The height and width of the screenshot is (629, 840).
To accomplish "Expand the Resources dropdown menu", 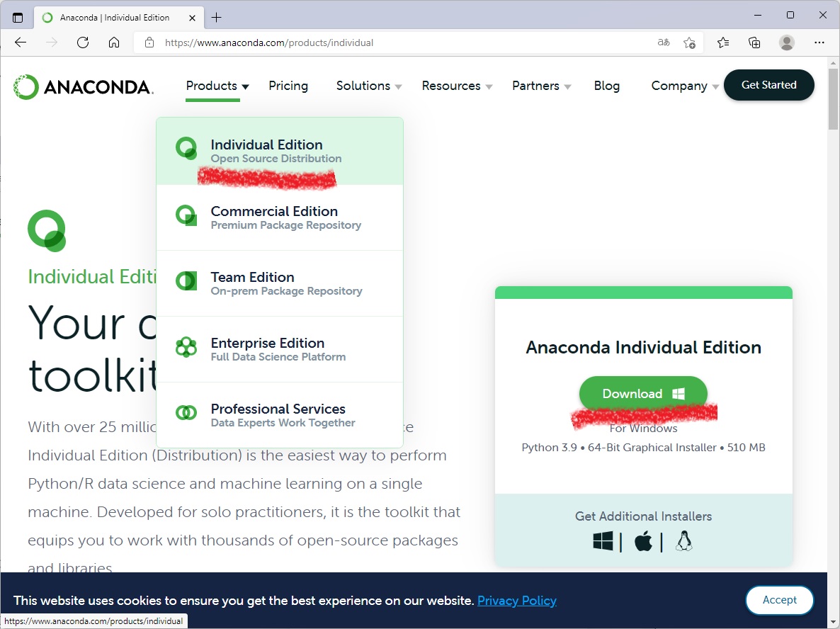I will coord(457,86).
